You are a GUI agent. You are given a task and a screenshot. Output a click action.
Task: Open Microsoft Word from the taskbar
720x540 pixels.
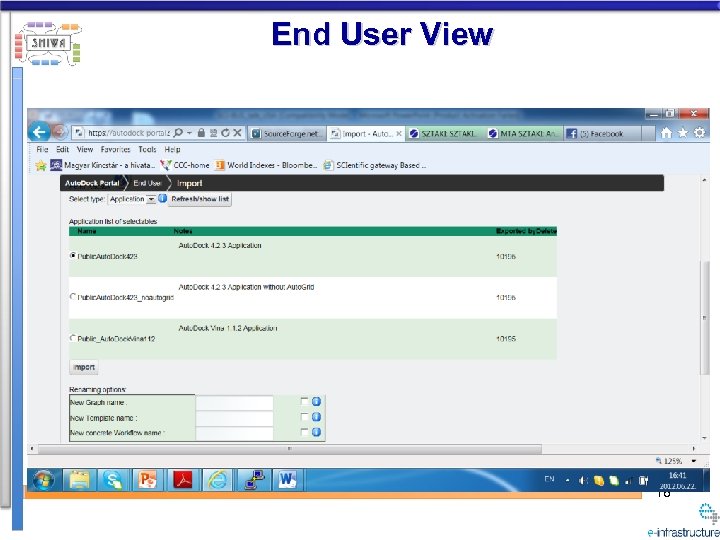(x=287, y=480)
